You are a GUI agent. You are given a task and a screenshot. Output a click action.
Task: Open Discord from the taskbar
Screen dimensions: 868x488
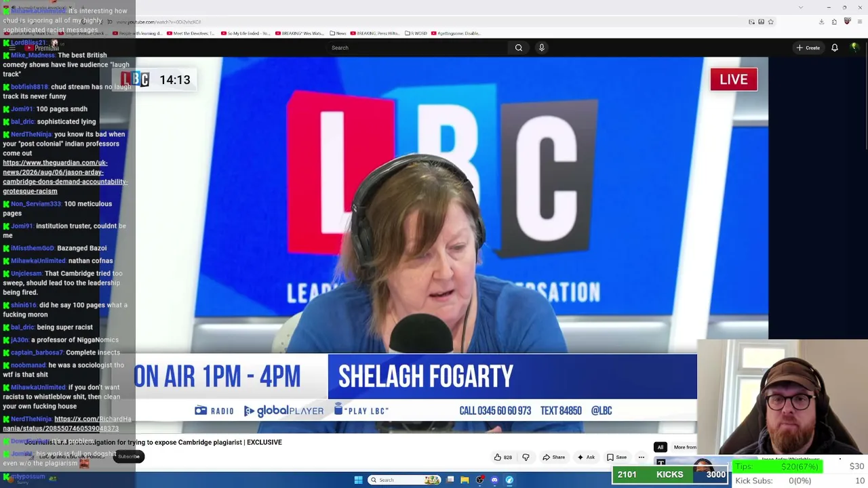click(x=494, y=480)
